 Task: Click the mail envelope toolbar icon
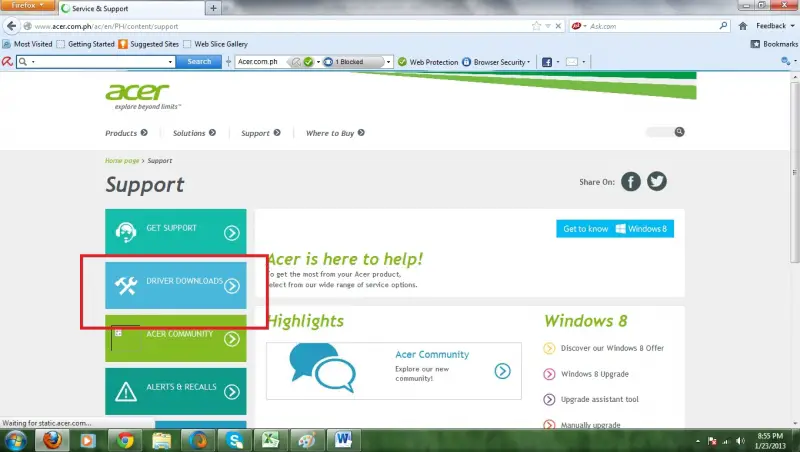[572, 62]
